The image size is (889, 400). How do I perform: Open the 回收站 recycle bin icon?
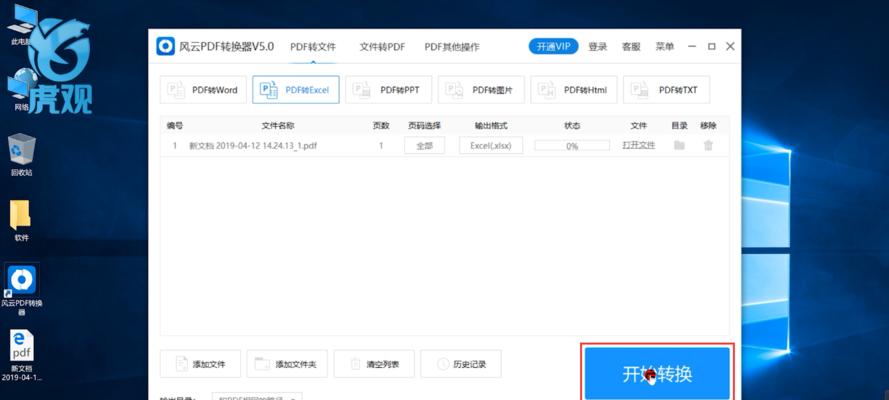click(22, 155)
